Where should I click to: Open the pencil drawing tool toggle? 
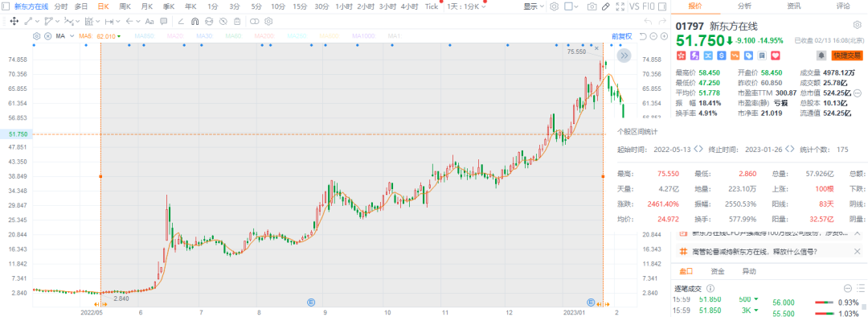[606, 6]
